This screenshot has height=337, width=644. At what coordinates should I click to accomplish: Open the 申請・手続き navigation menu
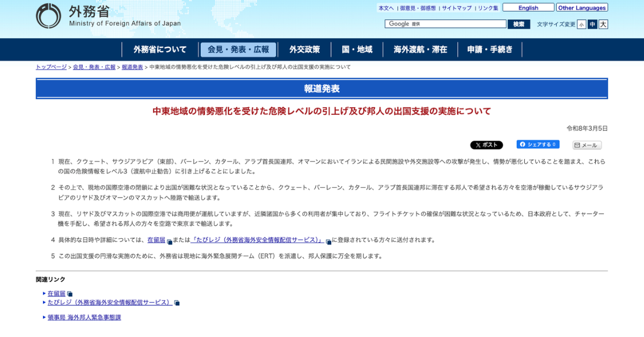(x=489, y=49)
